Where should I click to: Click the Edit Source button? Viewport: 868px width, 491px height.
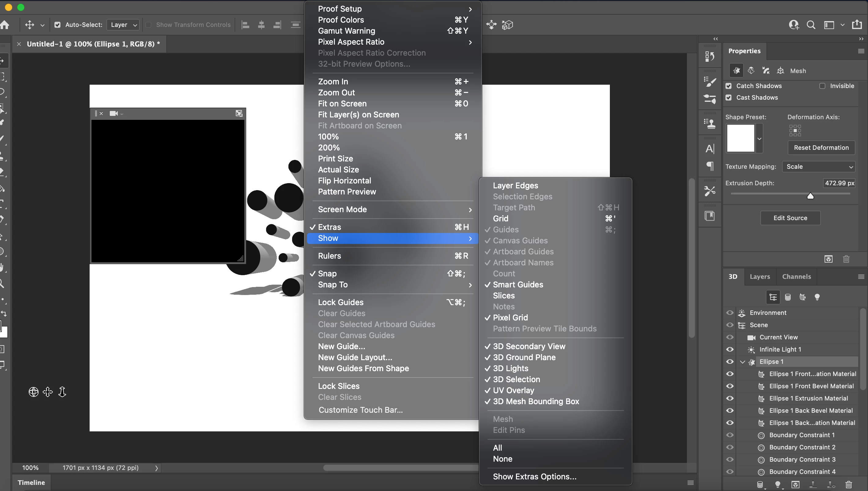790,218
